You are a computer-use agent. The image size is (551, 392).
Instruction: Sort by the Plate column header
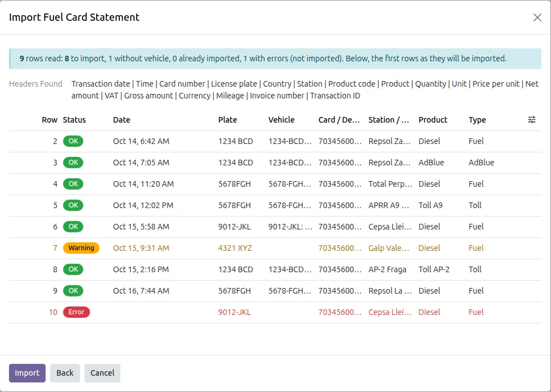click(x=227, y=120)
